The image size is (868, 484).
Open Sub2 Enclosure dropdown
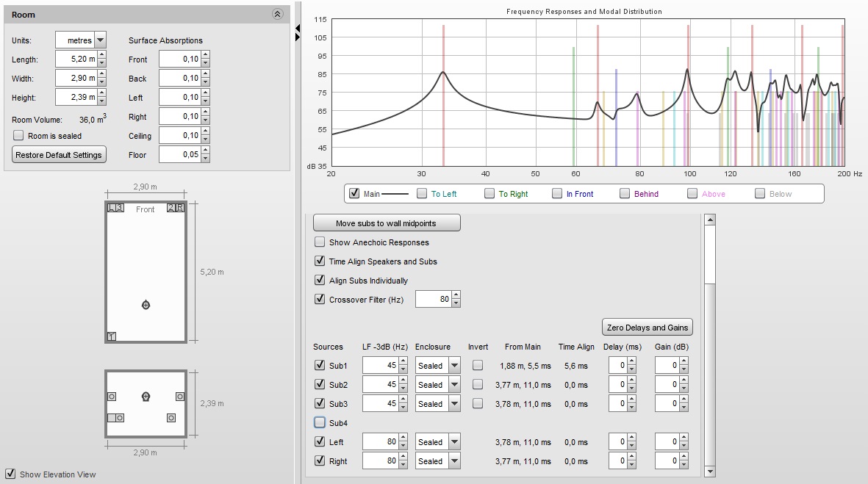[454, 384]
